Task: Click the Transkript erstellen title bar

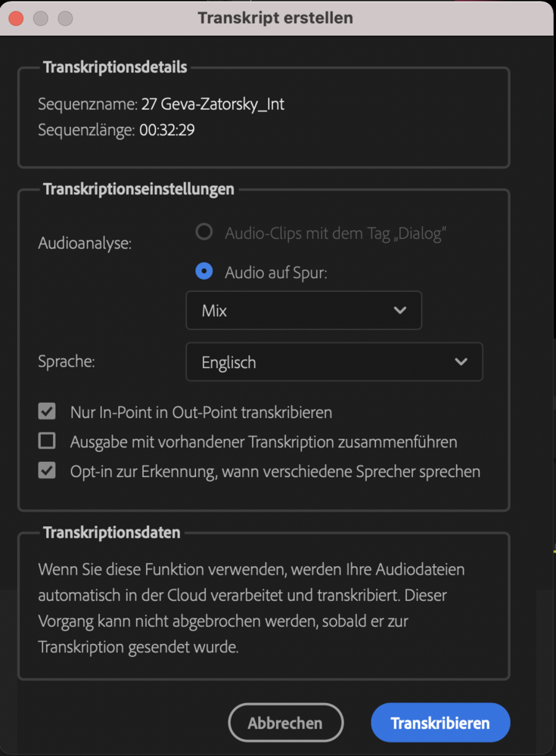Action: click(x=275, y=18)
